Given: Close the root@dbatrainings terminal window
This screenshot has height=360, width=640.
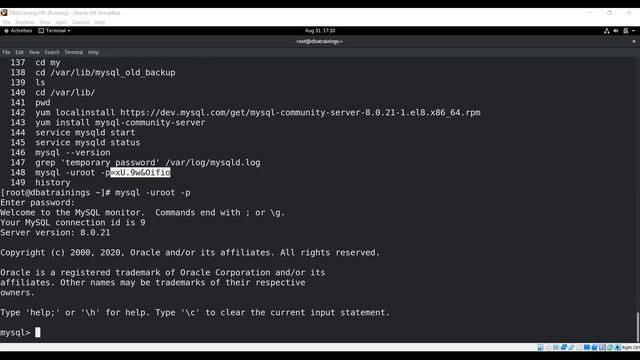Looking at the screenshot, I should coord(634,41).
